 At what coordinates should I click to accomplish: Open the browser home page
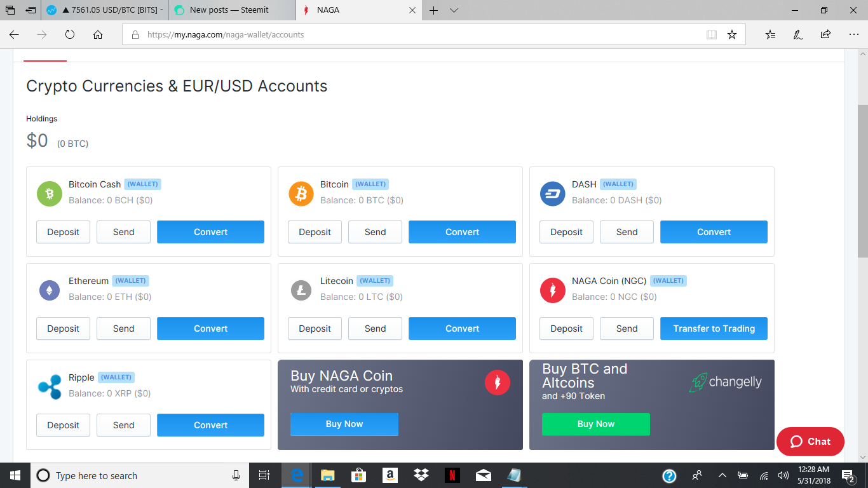point(98,35)
